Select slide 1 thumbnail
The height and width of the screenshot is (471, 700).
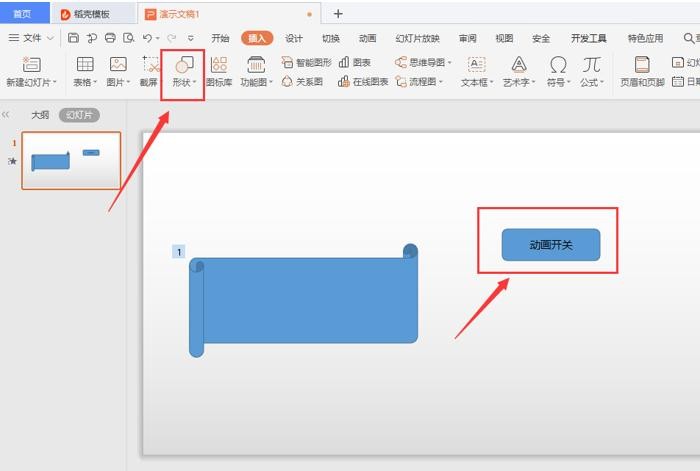pyautogui.click(x=71, y=160)
